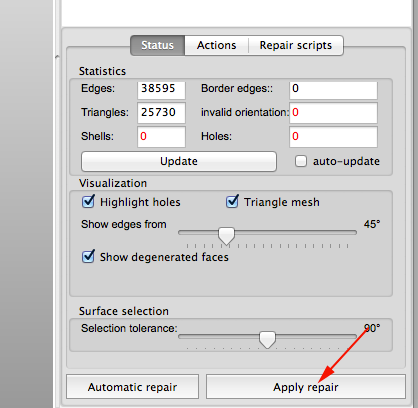
Task: Click the Apply repair button
Action: (x=306, y=387)
